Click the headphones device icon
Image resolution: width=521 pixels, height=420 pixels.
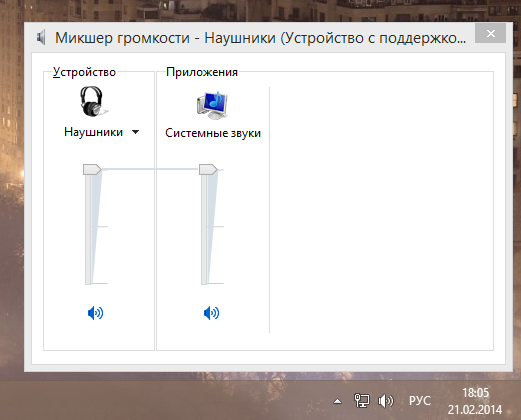coord(93,101)
